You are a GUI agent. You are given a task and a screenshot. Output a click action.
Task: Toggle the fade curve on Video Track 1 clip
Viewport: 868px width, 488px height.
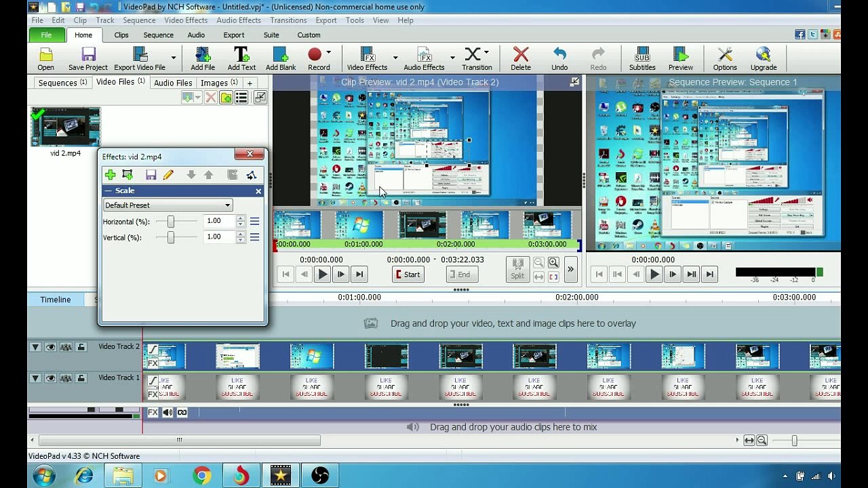pyautogui.click(x=153, y=381)
